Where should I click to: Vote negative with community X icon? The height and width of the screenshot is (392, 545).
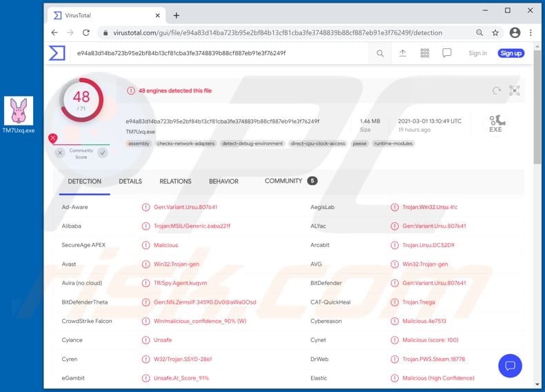(60, 153)
